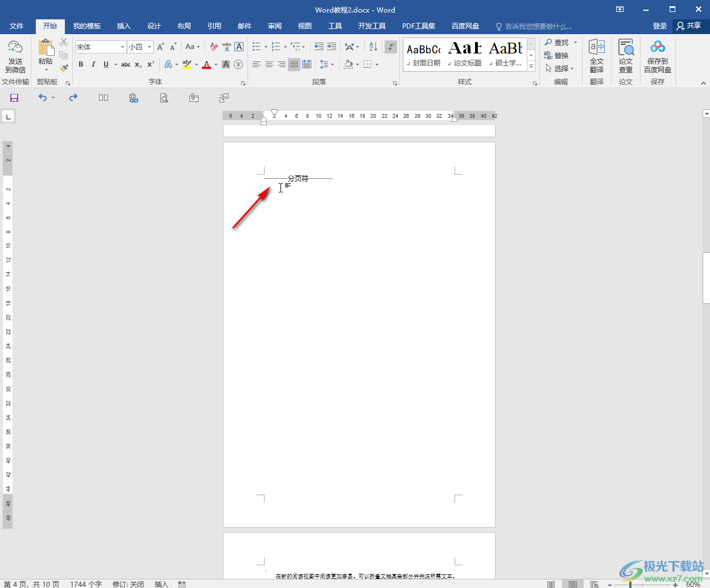Sort text A to Z icon
This screenshot has height=588, width=710.
point(373,47)
